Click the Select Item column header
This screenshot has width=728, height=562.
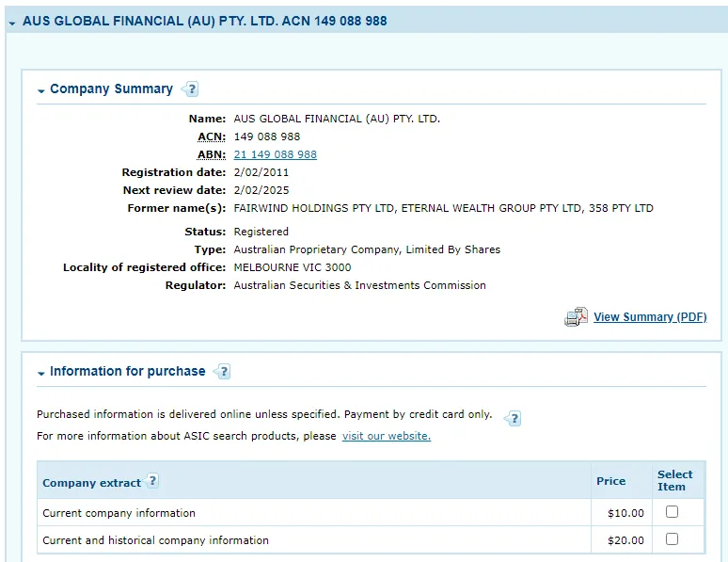[x=674, y=480]
